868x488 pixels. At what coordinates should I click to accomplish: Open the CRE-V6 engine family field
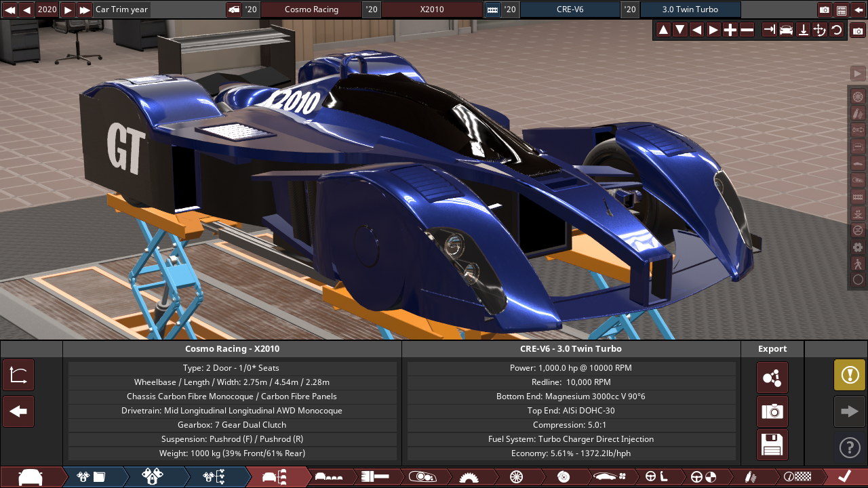[x=570, y=9]
